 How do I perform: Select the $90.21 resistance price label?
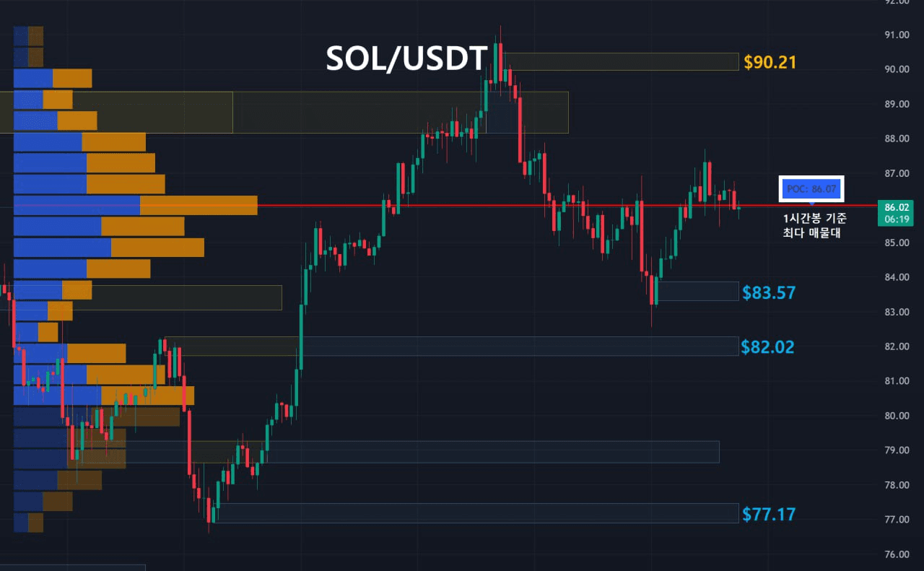tap(770, 62)
